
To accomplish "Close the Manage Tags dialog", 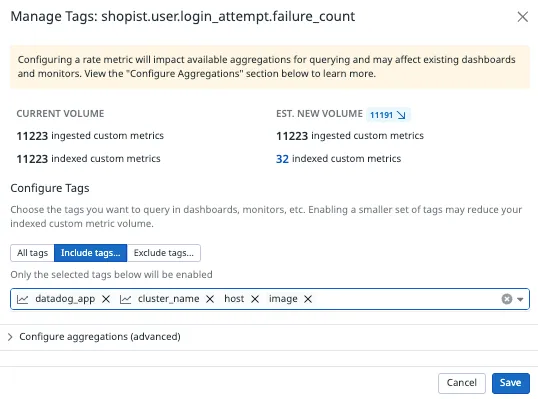I will click(x=523, y=16).
